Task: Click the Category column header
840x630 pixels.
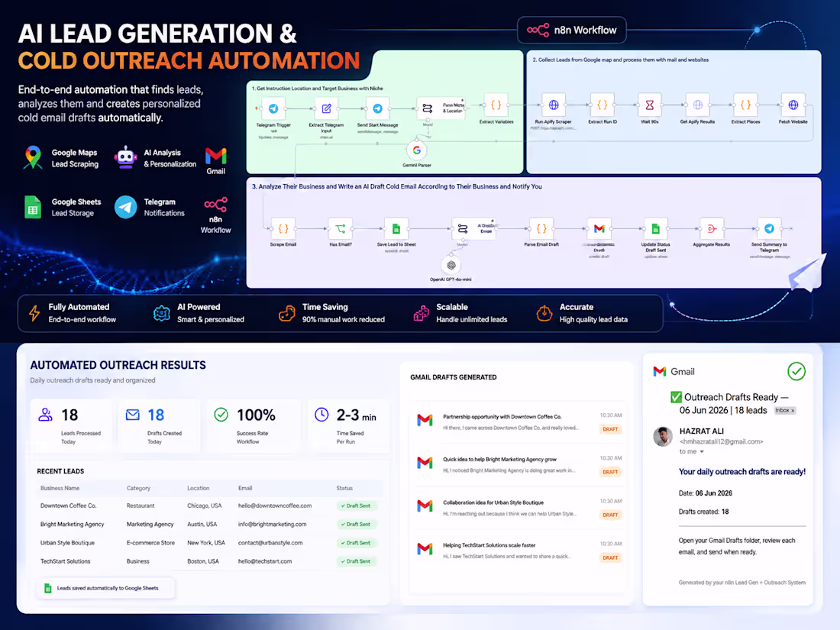Action: point(138,488)
